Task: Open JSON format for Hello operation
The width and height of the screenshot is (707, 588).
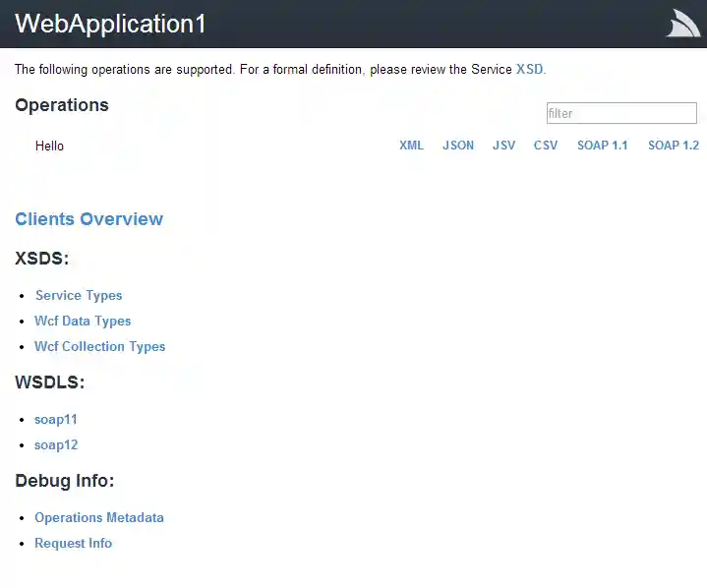Action: pos(458,146)
